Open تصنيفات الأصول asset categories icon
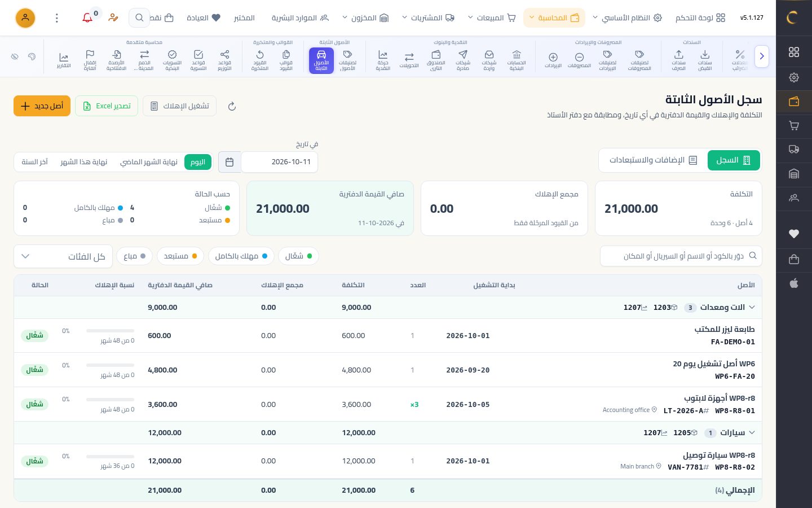The width and height of the screenshot is (812, 508). pos(347,60)
